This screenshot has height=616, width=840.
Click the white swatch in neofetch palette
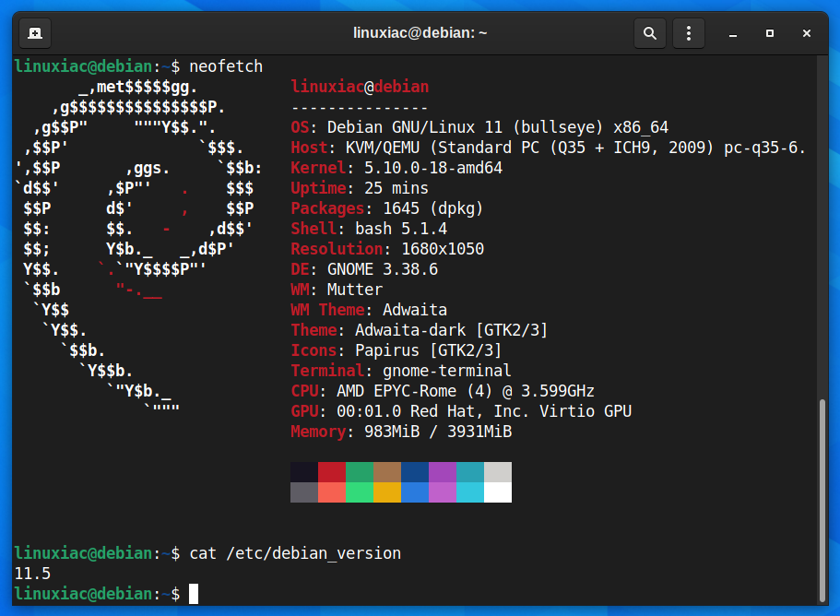(x=498, y=492)
